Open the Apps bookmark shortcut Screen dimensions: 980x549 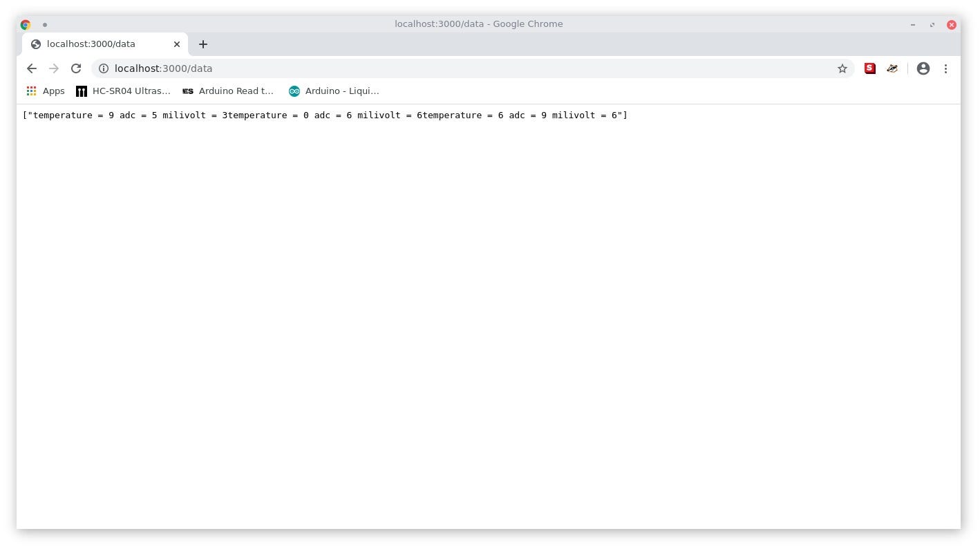(46, 91)
